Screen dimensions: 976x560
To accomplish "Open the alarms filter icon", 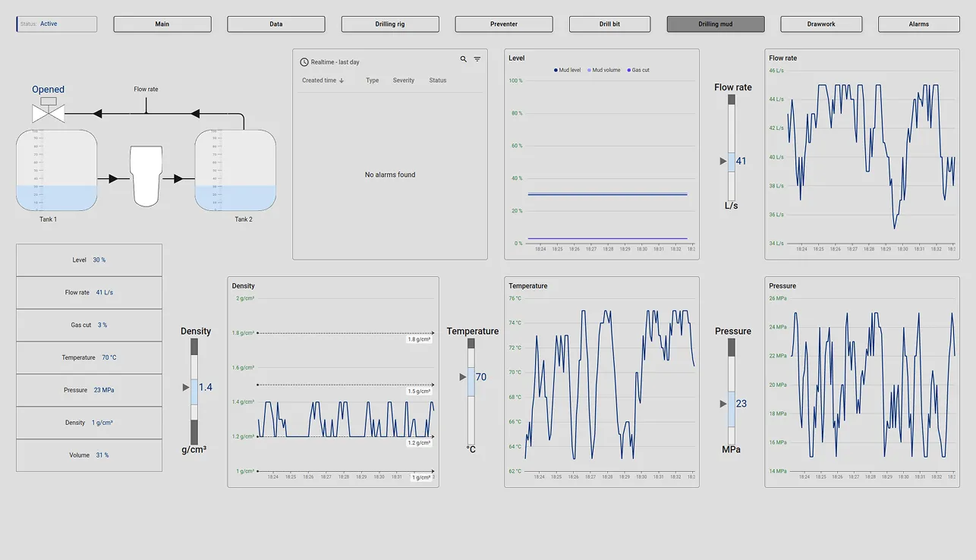I will pos(477,59).
